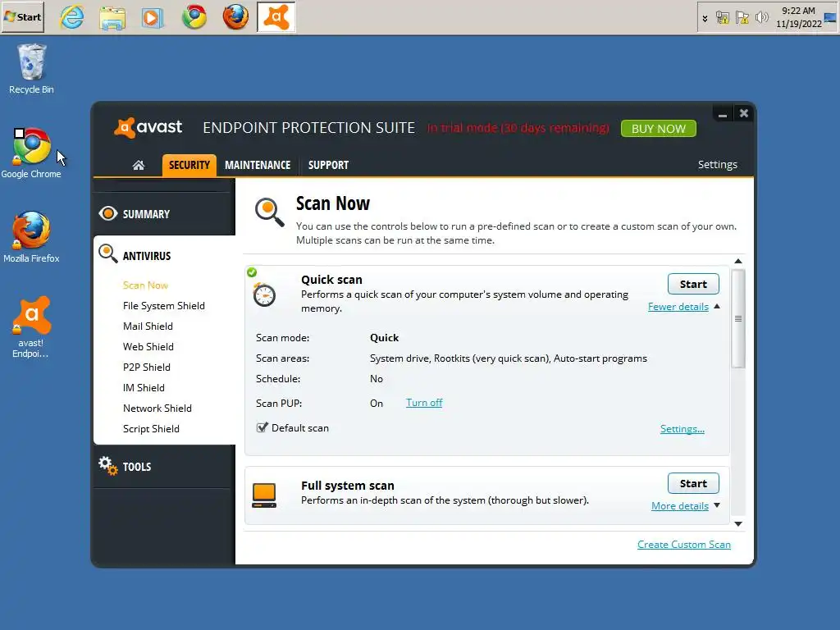Open Settings in avast header

point(717,164)
